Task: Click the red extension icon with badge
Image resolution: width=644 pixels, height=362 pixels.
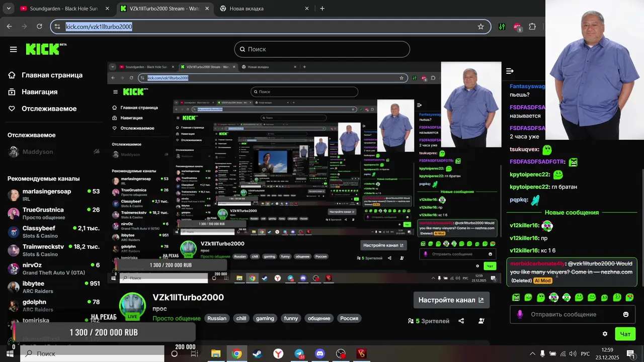Action: tap(517, 27)
